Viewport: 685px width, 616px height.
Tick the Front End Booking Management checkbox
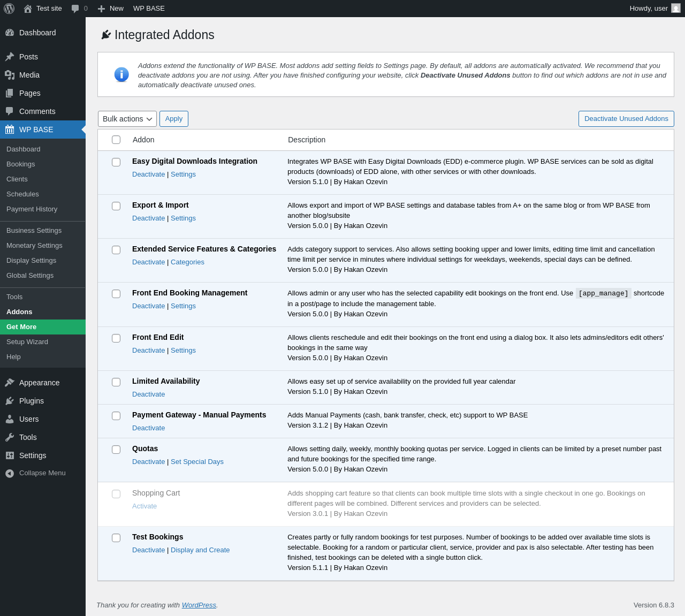[116, 294]
